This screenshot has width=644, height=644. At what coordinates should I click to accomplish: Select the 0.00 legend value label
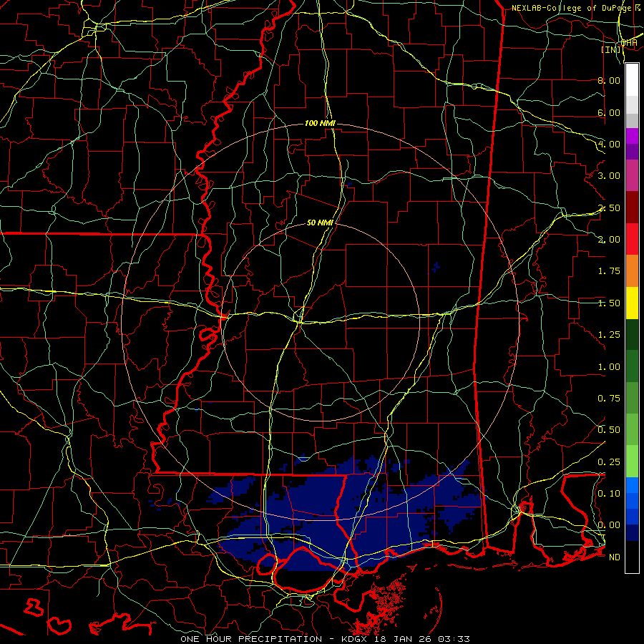[x=609, y=525]
